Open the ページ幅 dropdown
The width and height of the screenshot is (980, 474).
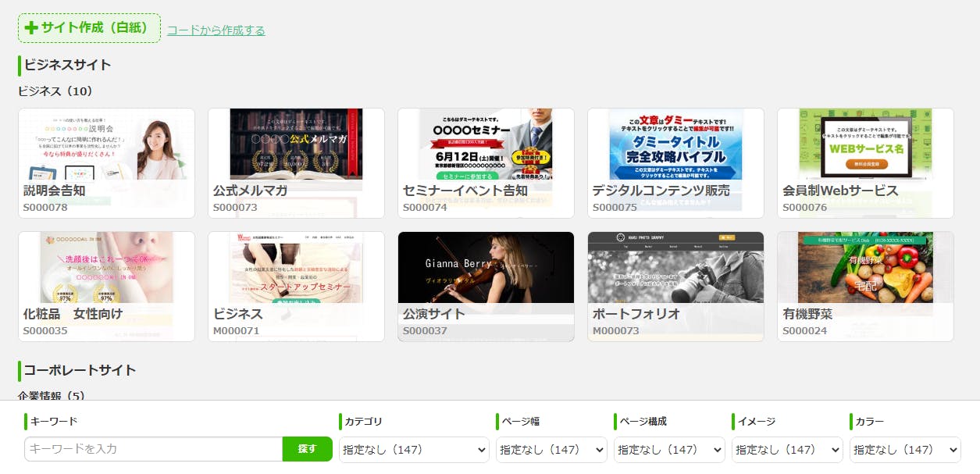coord(551,450)
